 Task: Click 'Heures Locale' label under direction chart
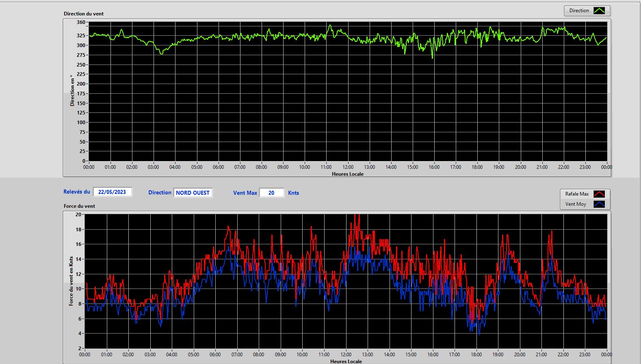click(x=348, y=174)
